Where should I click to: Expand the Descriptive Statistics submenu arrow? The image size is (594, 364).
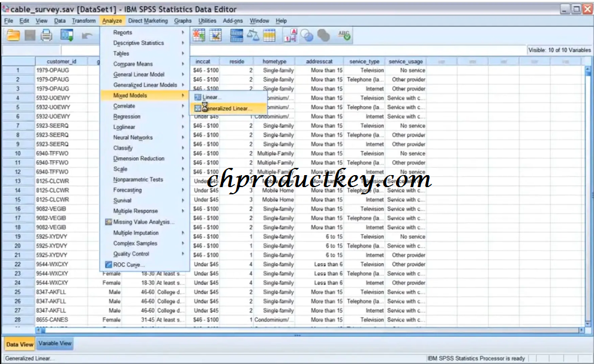pos(182,43)
